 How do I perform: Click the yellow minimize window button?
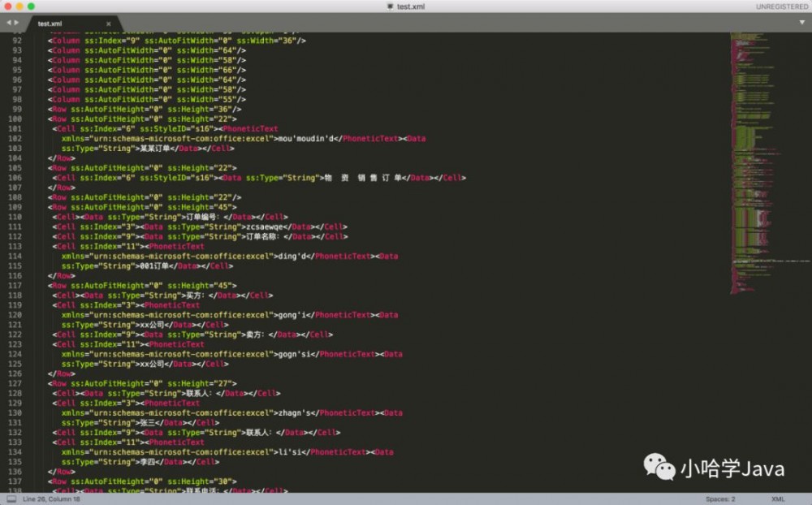point(19,6)
